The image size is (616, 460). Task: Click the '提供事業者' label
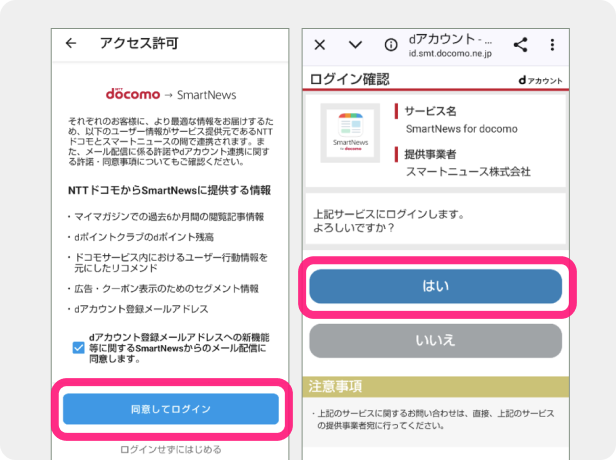pyautogui.click(x=430, y=154)
